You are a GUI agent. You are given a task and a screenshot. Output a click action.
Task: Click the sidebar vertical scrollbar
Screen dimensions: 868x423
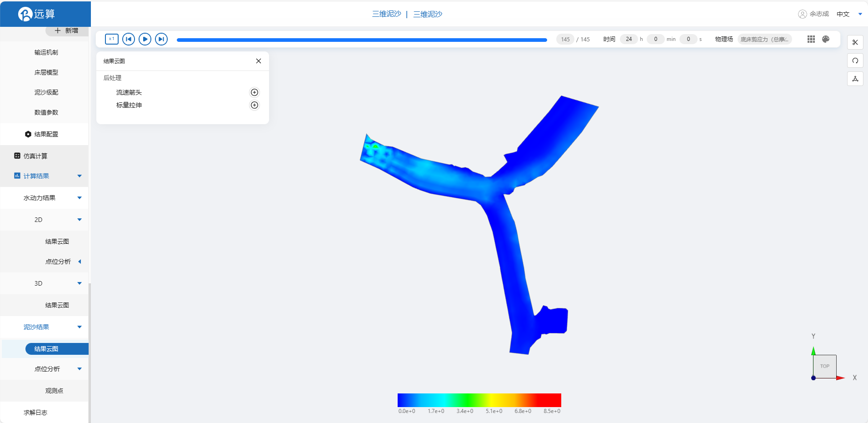(x=90, y=352)
